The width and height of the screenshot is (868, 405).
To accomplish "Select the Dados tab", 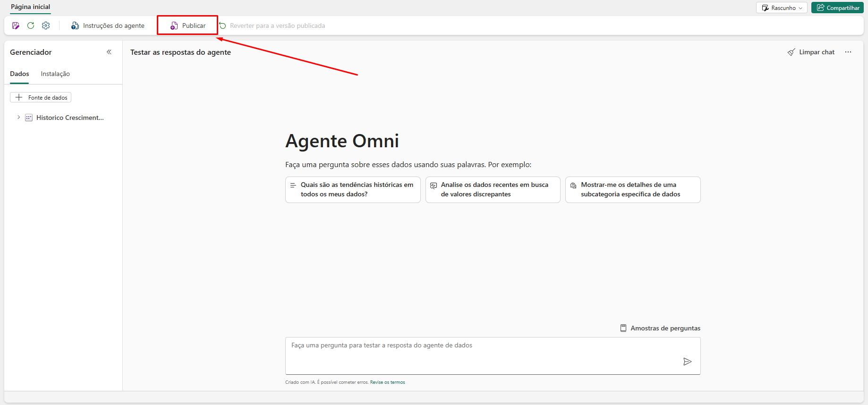I will [19, 74].
